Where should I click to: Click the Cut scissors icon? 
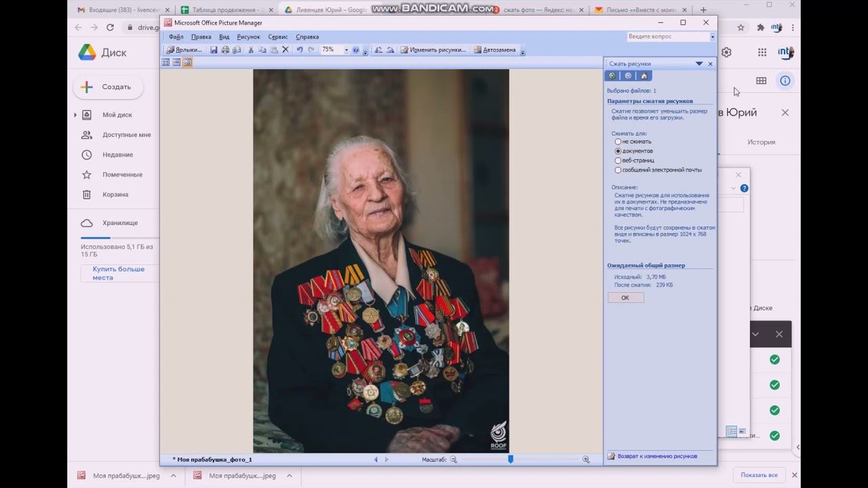click(251, 50)
